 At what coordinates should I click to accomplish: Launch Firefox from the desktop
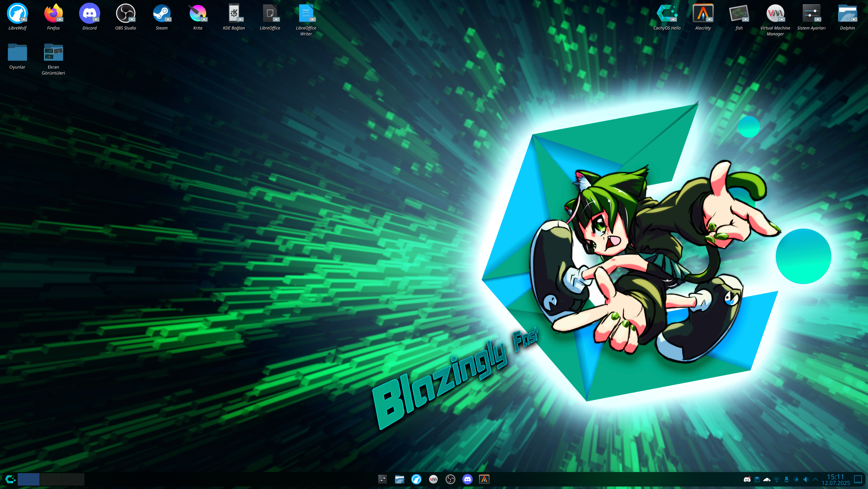[53, 17]
